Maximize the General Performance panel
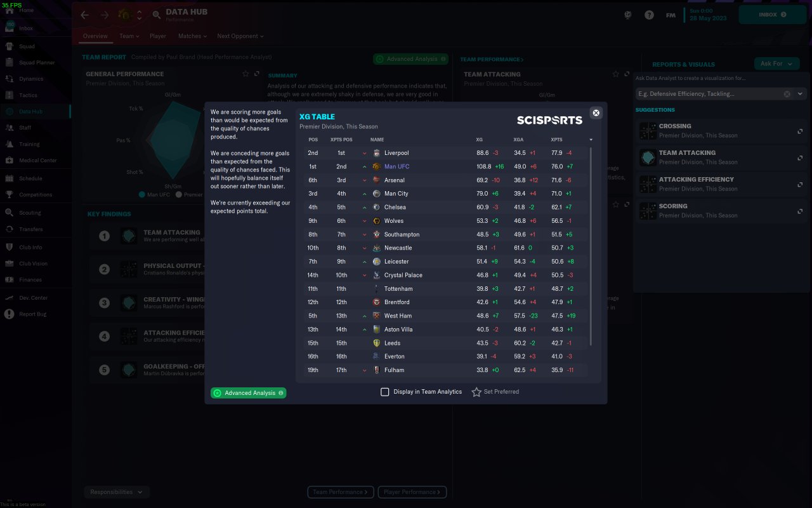The height and width of the screenshot is (508, 812). (257, 74)
